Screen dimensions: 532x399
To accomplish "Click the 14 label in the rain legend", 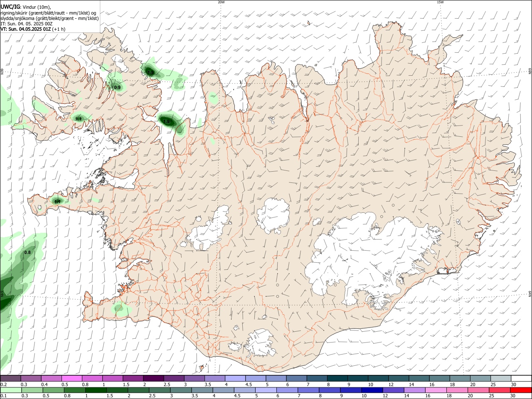I will point(407,396).
